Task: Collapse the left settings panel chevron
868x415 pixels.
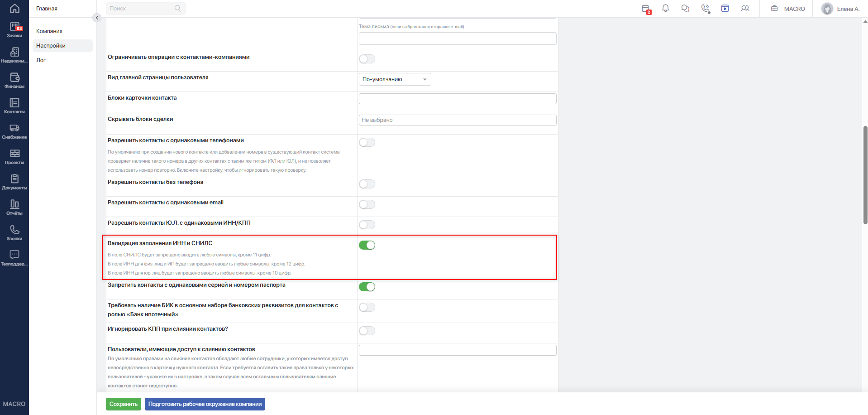Action: pyautogui.click(x=96, y=18)
